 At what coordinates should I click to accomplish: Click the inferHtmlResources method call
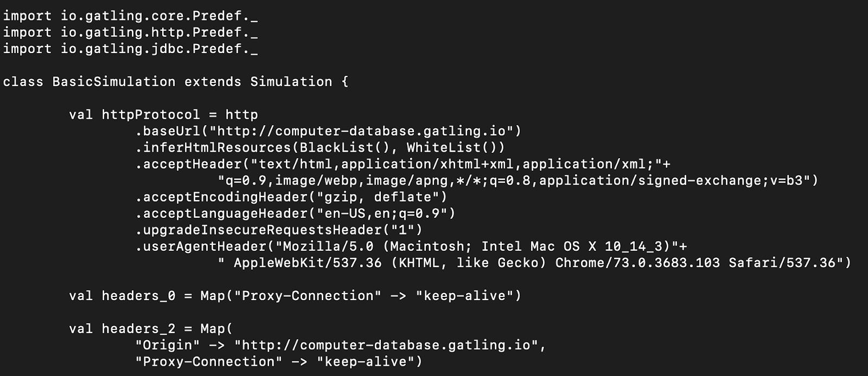click(x=320, y=147)
